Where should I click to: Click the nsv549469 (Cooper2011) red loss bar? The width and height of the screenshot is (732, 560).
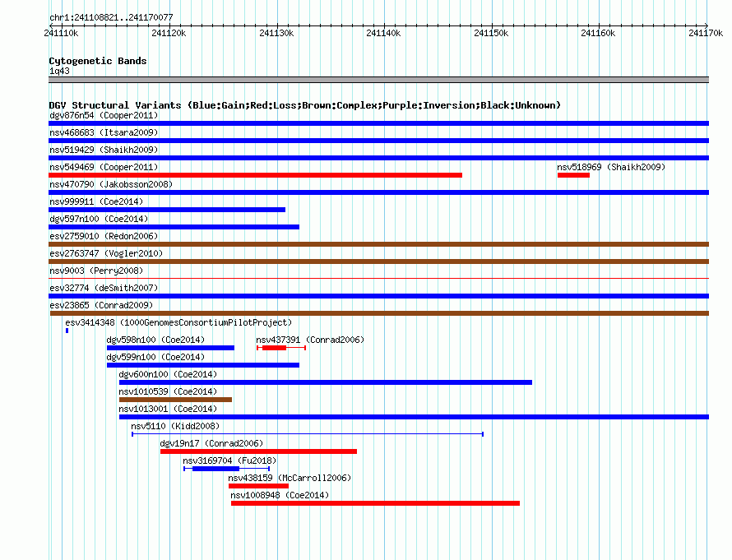coord(255,175)
